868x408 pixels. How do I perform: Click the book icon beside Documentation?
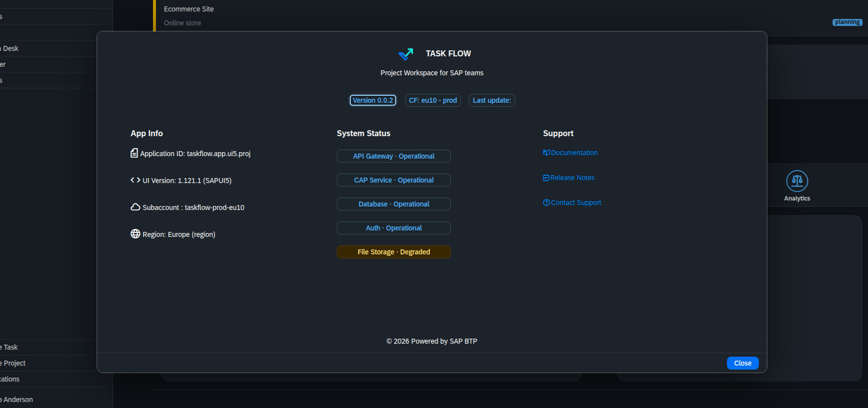click(x=546, y=153)
